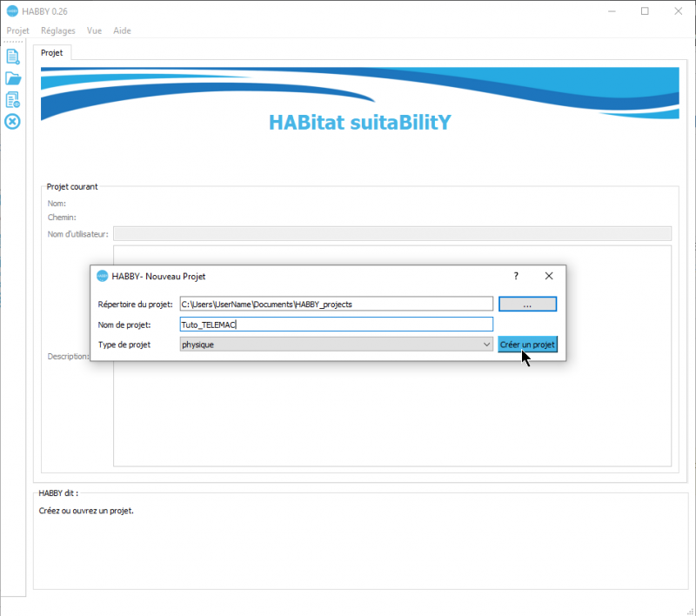The width and height of the screenshot is (696, 616).
Task: Click the HABBY logo in main title bar
Action: point(11,11)
